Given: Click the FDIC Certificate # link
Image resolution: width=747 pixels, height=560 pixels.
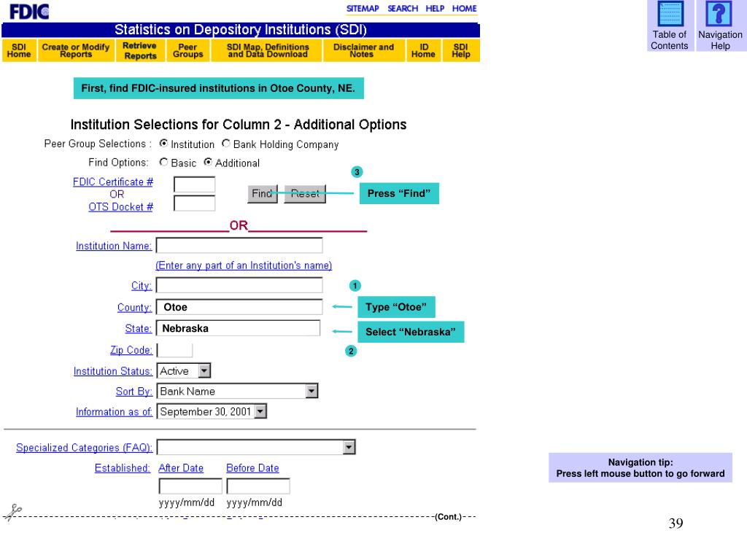Looking at the screenshot, I should (113, 182).
